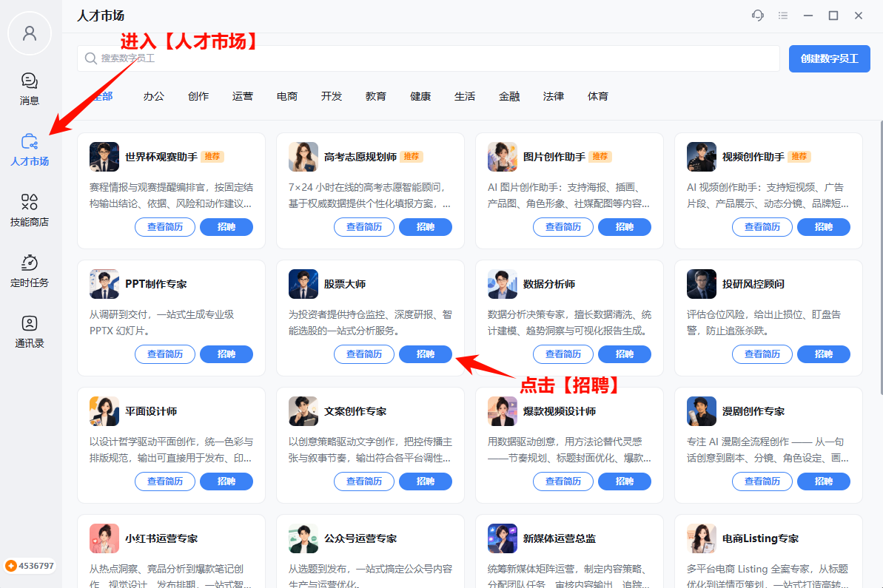Viewport: 883px width, 588px height.
Task: Switch to the 运营 category tab
Action: pos(243,96)
